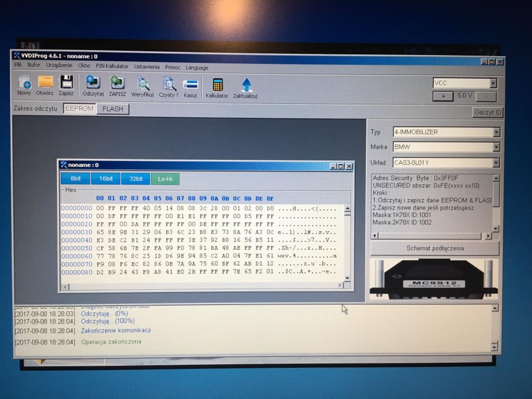This screenshot has width=532, height=399.
Task: Click the log panel scroll up arrow
Action: coord(495,308)
